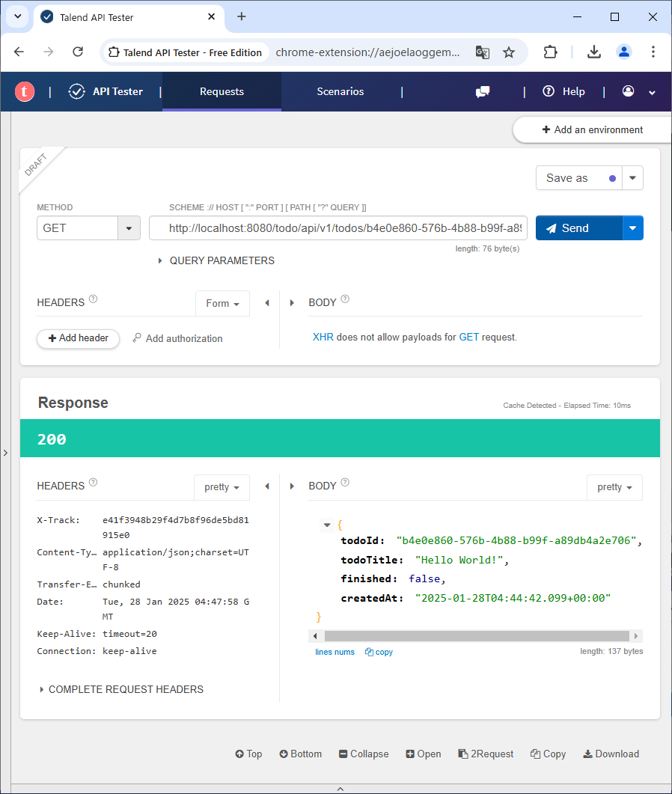This screenshot has width=672, height=794.
Task: Open the browser extensions puzzle icon
Action: pos(550,52)
